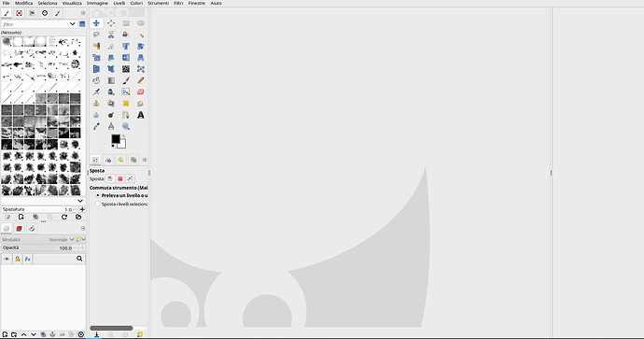Create a new layer
The image size is (644, 339).
click(x=5, y=334)
